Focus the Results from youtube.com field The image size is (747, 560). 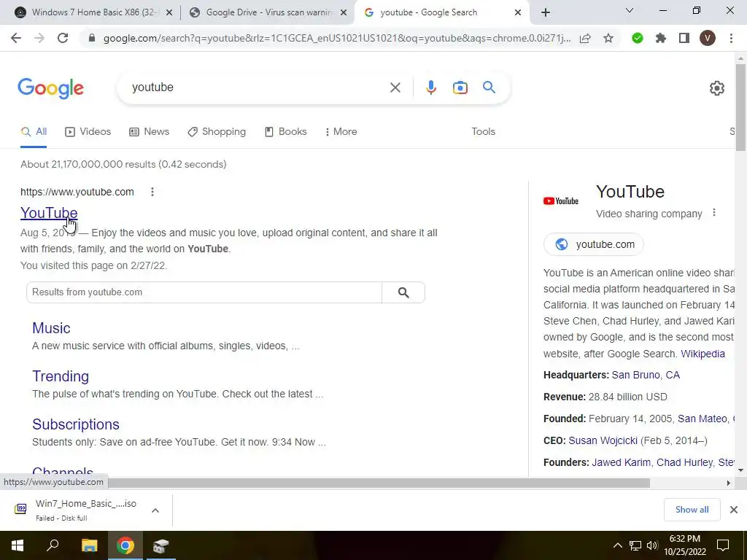(x=204, y=292)
